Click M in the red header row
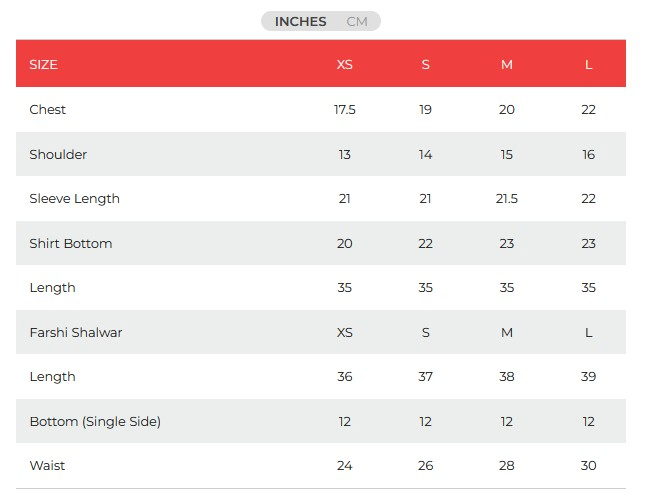The image size is (646, 497). (x=507, y=65)
